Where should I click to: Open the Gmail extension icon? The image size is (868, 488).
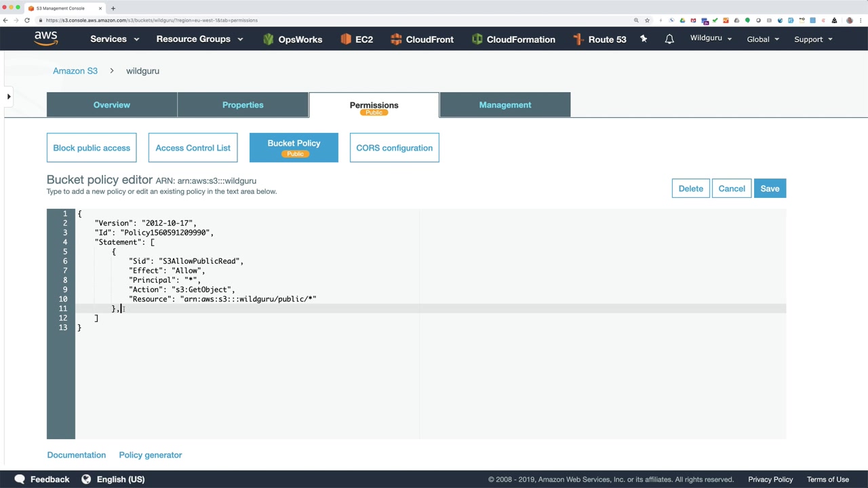click(693, 20)
